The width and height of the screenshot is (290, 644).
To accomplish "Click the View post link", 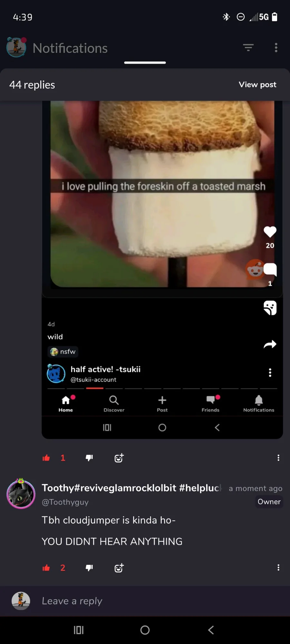I will click(257, 85).
